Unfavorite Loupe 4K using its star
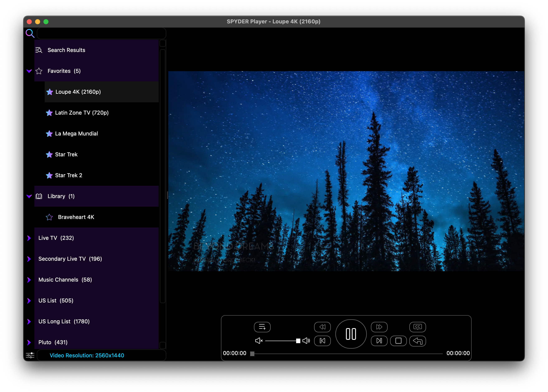The height and width of the screenshot is (392, 548). click(49, 92)
